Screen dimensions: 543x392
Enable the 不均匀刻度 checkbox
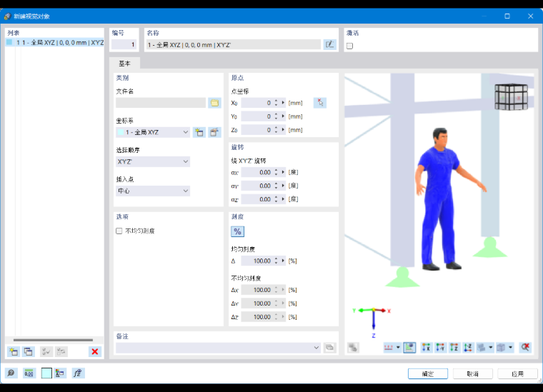119,231
